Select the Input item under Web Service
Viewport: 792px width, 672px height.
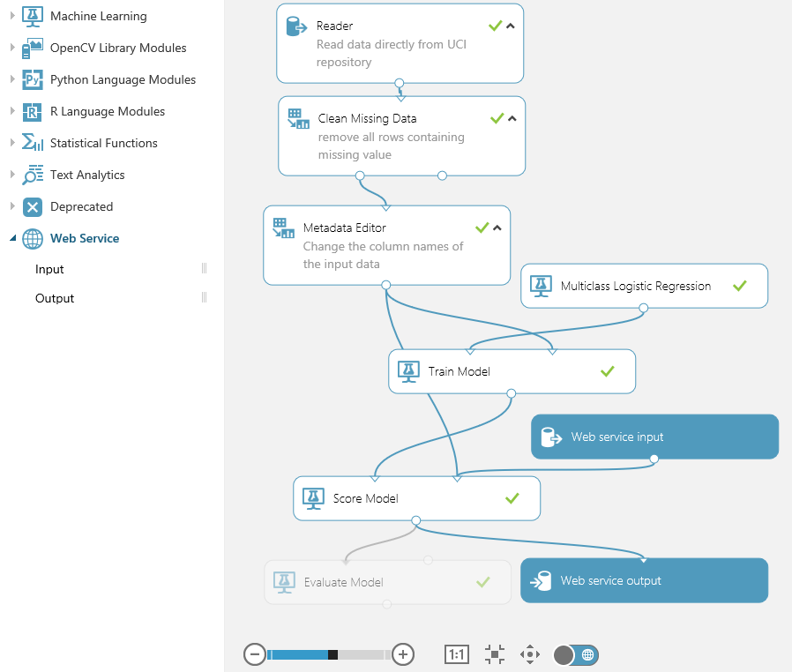[x=49, y=269]
